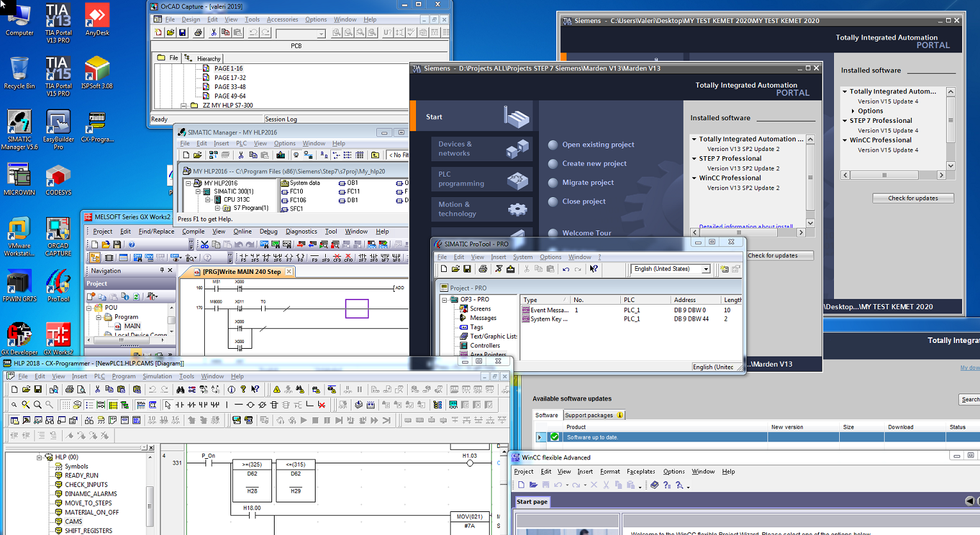
Task: Click Create new project in TIA Portal
Action: [594, 164]
